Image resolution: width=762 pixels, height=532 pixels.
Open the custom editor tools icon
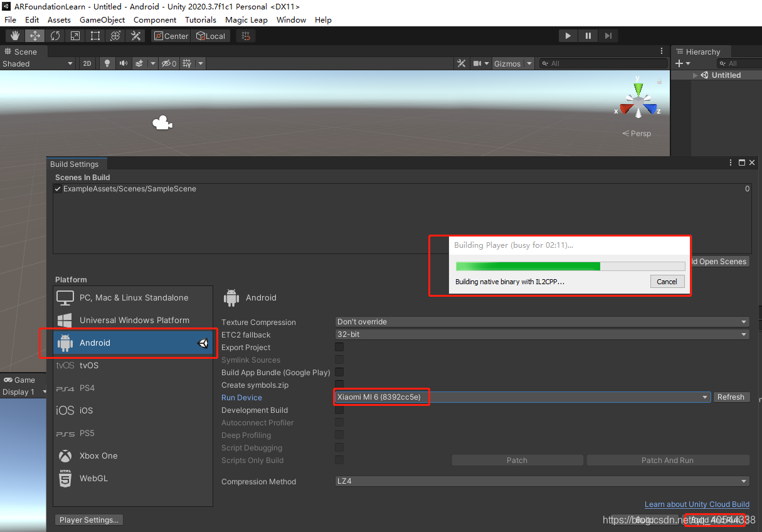click(x=135, y=36)
